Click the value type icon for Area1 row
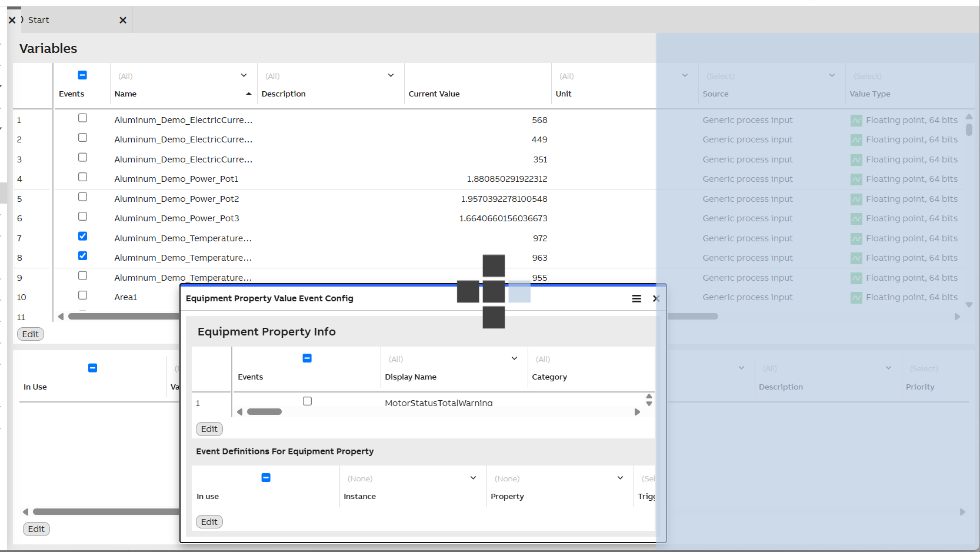 point(856,297)
